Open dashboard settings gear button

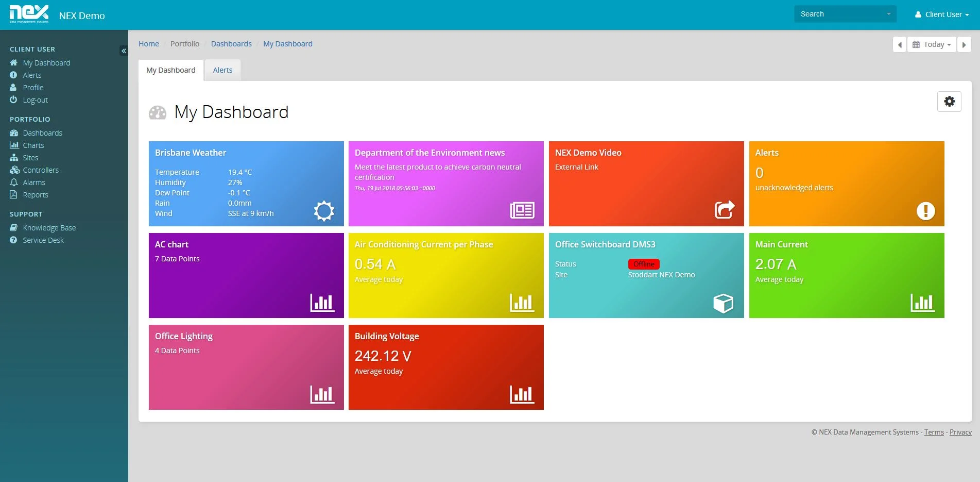click(949, 102)
